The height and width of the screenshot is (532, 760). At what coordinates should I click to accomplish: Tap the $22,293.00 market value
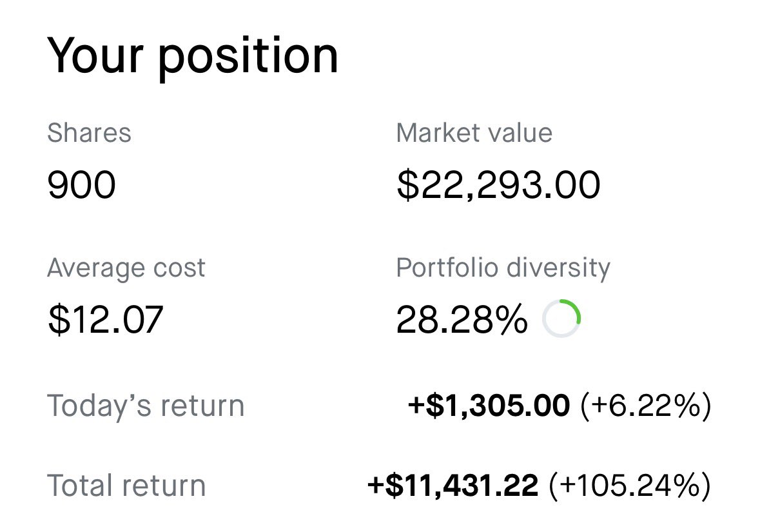(x=498, y=185)
